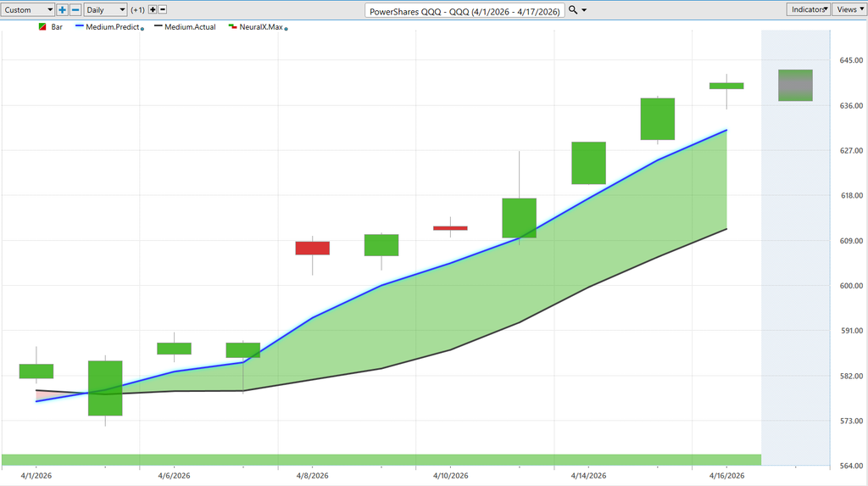Click the blue plus zoom-in button
This screenshot has width=868, height=486.
point(63,9)
